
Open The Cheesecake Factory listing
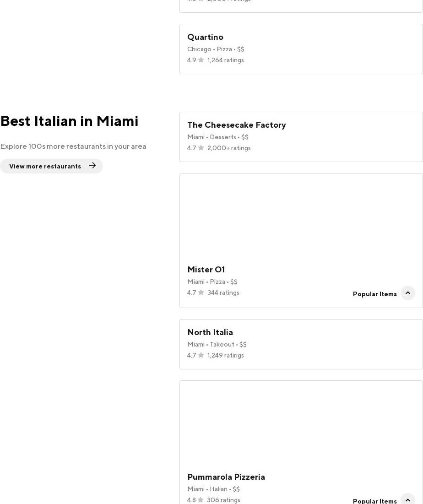(x=236, y=125)
